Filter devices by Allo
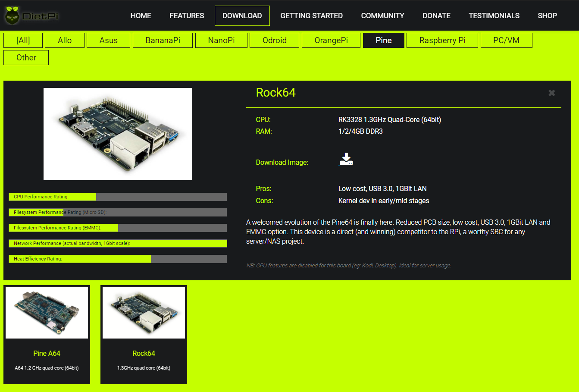 [x=64, y=40]
